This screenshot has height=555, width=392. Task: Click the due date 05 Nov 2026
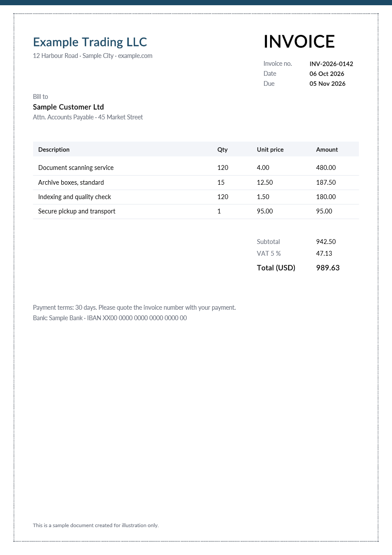pyautogui.click(x=328, y=84)
